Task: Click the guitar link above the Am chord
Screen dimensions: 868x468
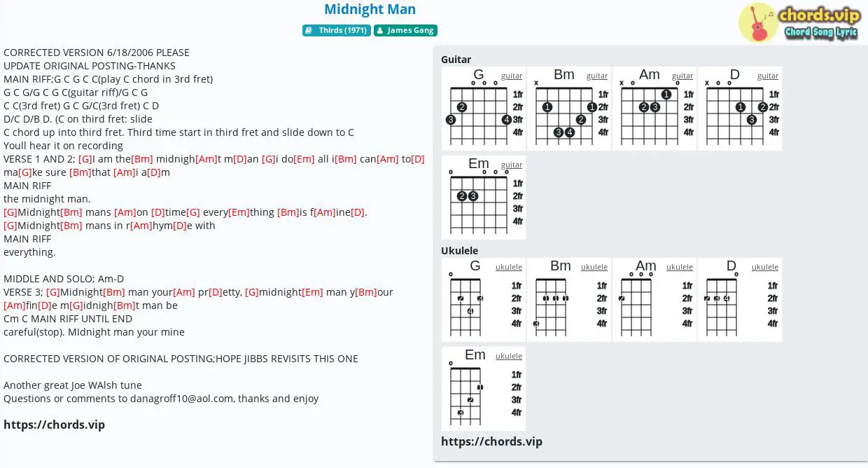Action: click(x=682, y=76)
